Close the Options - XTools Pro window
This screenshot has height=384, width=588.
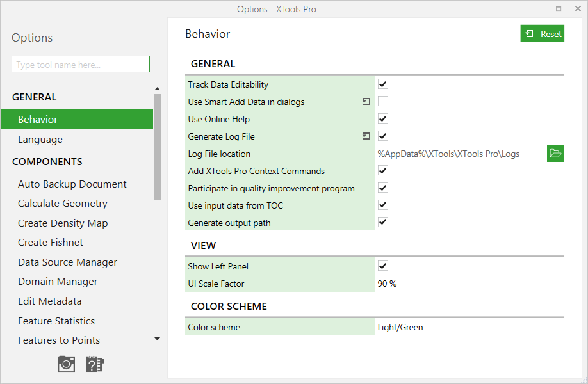(578, 8)
